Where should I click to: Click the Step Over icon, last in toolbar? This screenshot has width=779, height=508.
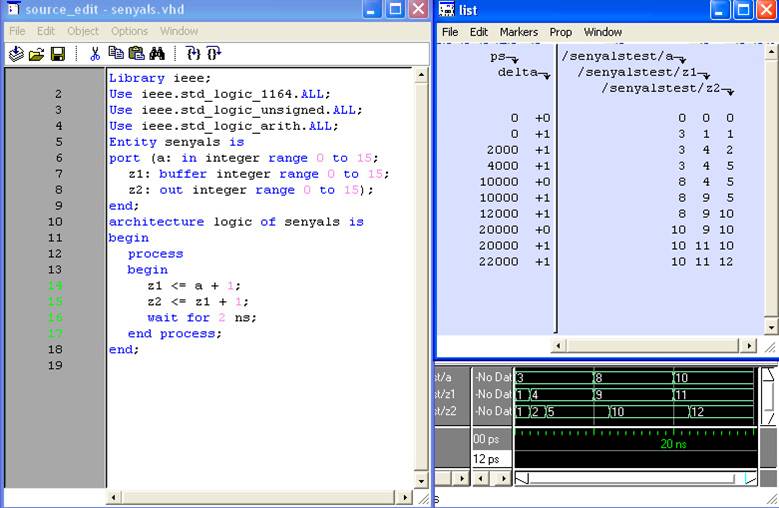coord(214,54)
